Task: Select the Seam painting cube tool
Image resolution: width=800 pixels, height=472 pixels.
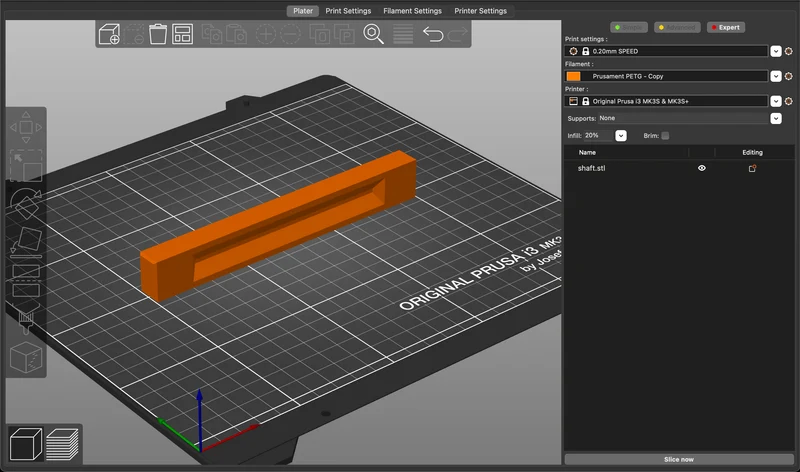Action: (x=26, y=357)
